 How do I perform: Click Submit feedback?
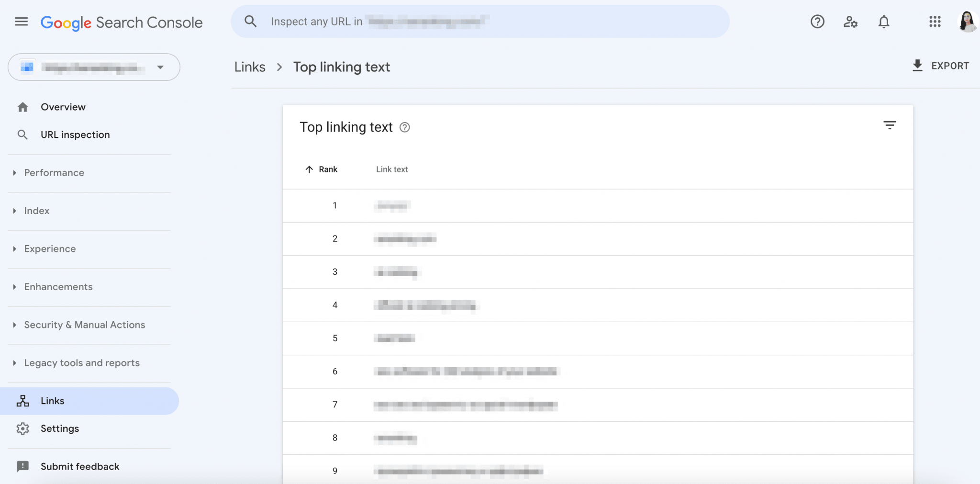[x=79, y=466]
